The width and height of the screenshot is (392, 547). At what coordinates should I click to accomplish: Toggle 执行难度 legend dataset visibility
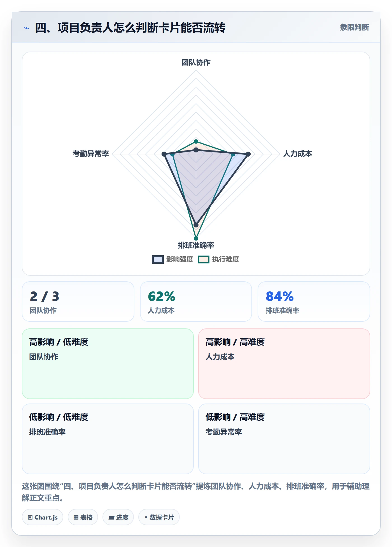coord(219,259)
